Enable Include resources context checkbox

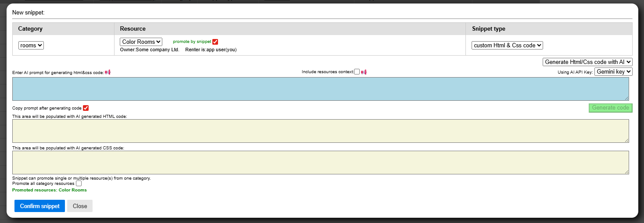pos(357,72)
